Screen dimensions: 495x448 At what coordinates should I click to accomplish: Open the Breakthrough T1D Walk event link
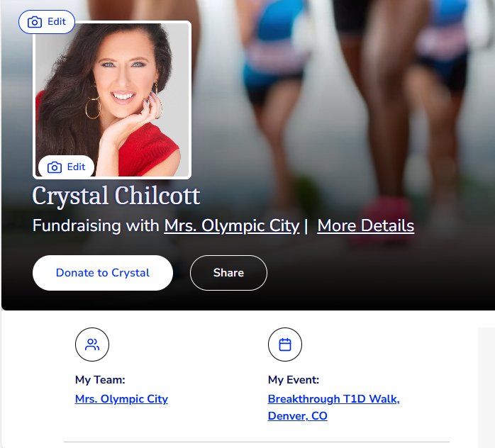pyautogui.click(x=334, y=399)
